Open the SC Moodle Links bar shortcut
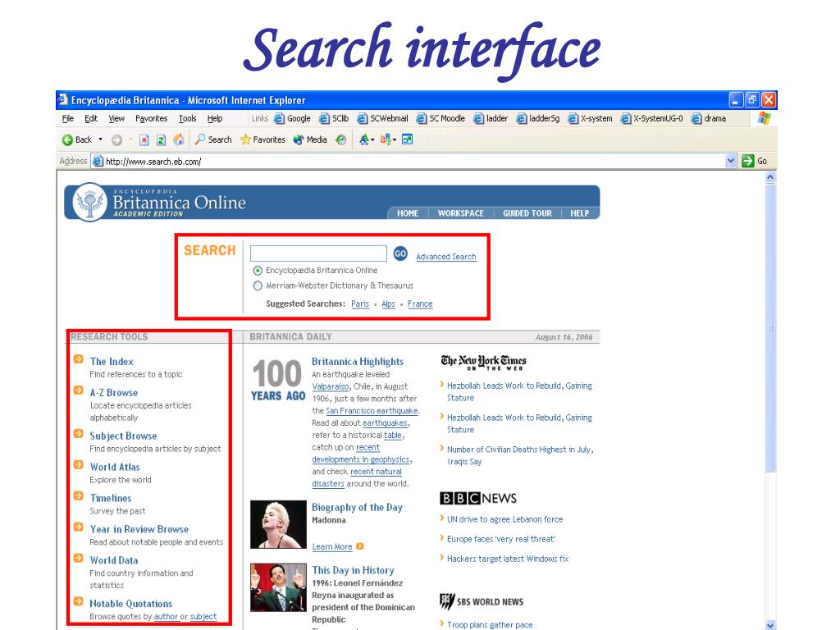The height and width of the screenshot is (630, 840). (441, 118)
